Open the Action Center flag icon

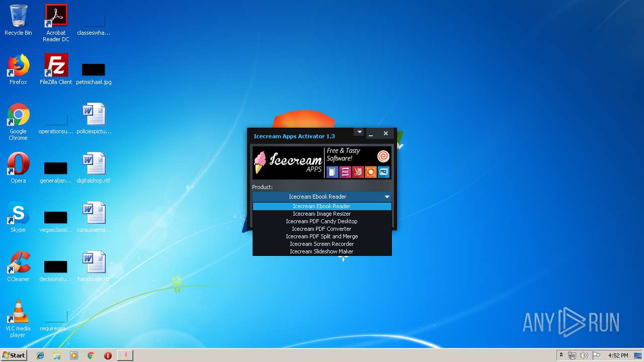coord(596,355)
